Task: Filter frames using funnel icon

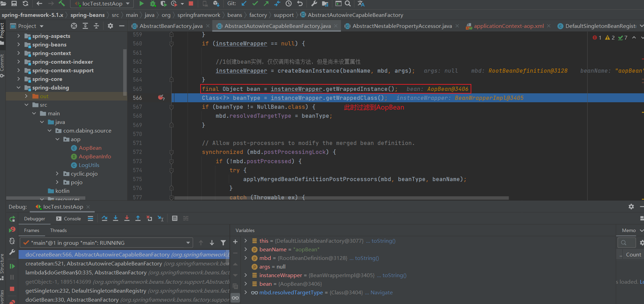Action: 223,243
